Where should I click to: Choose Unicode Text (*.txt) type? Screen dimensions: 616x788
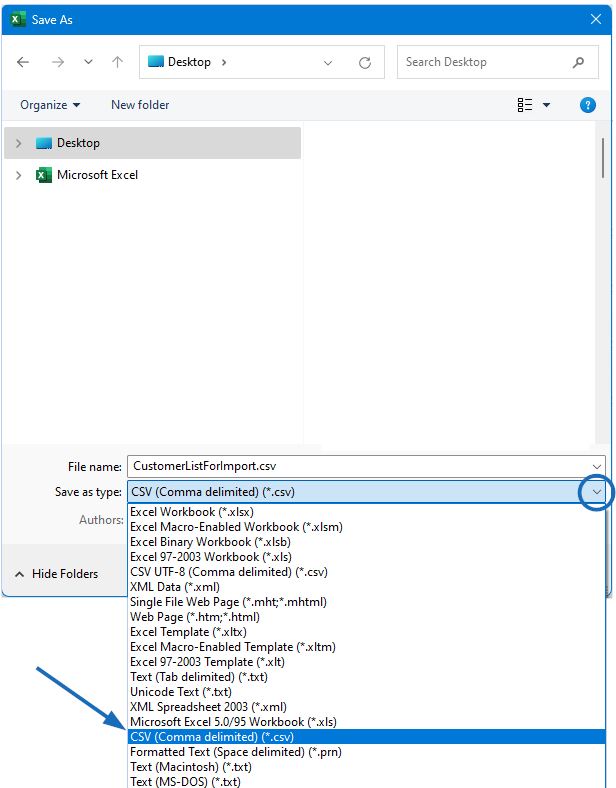tap(366, 692)
